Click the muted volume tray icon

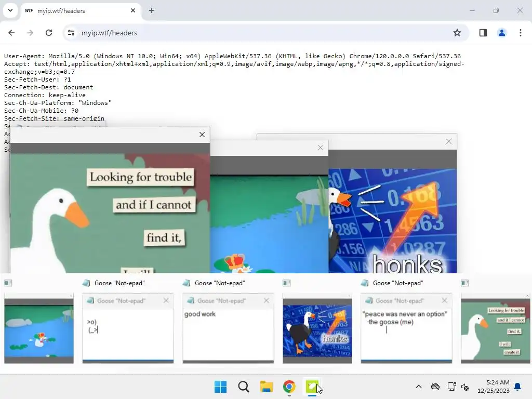click(465, 387)
